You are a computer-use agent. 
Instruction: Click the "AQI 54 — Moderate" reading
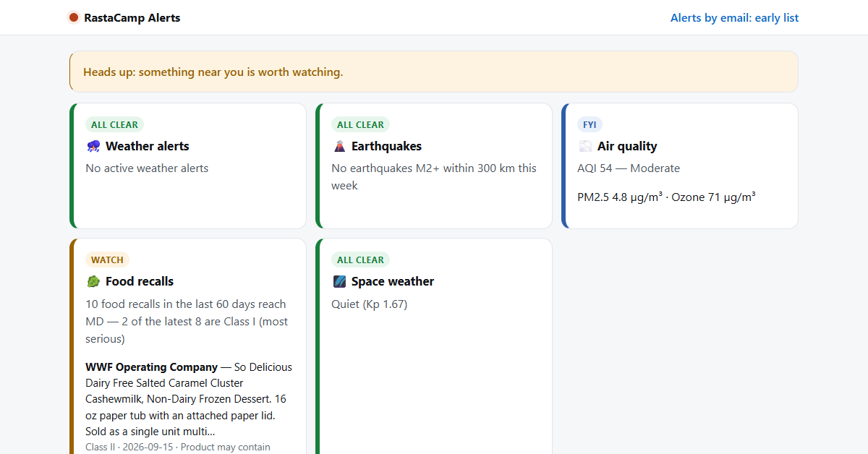629,168
